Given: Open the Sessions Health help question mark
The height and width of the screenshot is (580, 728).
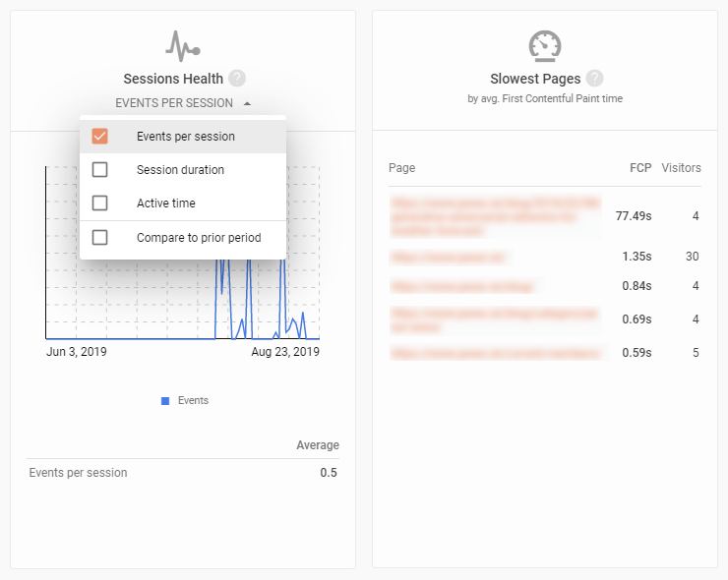Looking at the screenshot, I should click(x=237, y=79).
